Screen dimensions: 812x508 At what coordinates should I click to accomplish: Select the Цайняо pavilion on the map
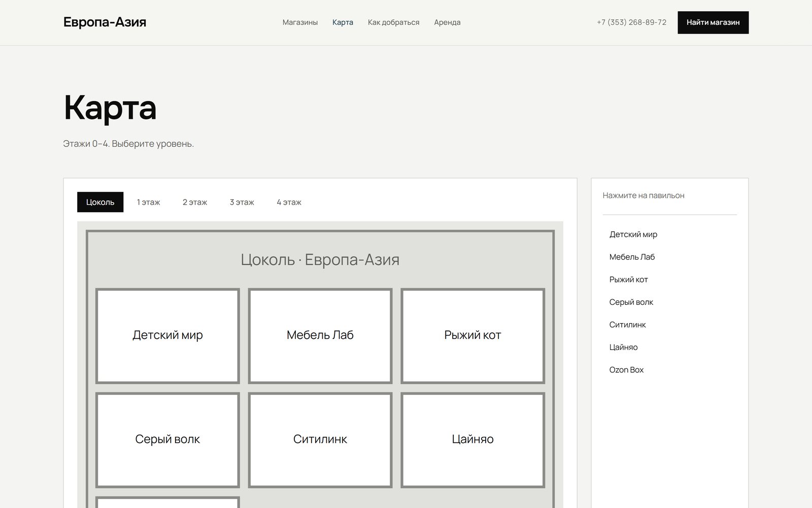(x=472, y=440)
